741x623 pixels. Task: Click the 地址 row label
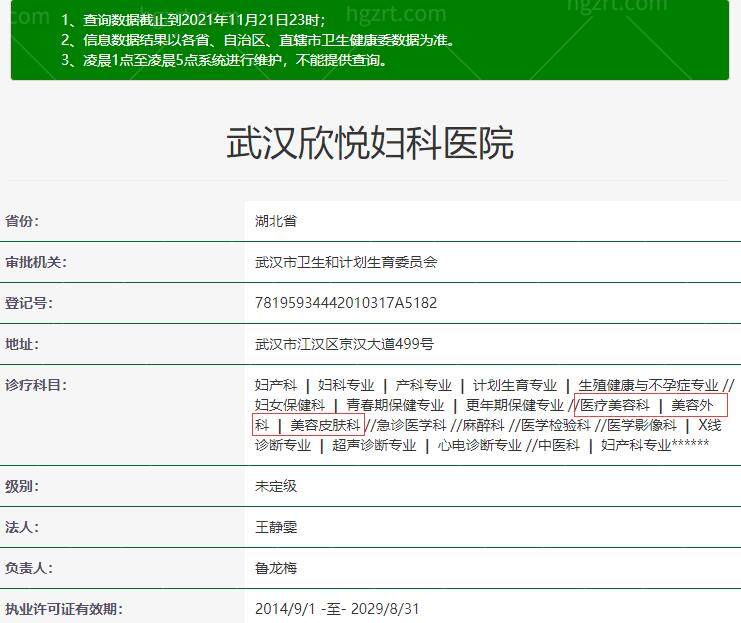point(22,344)
